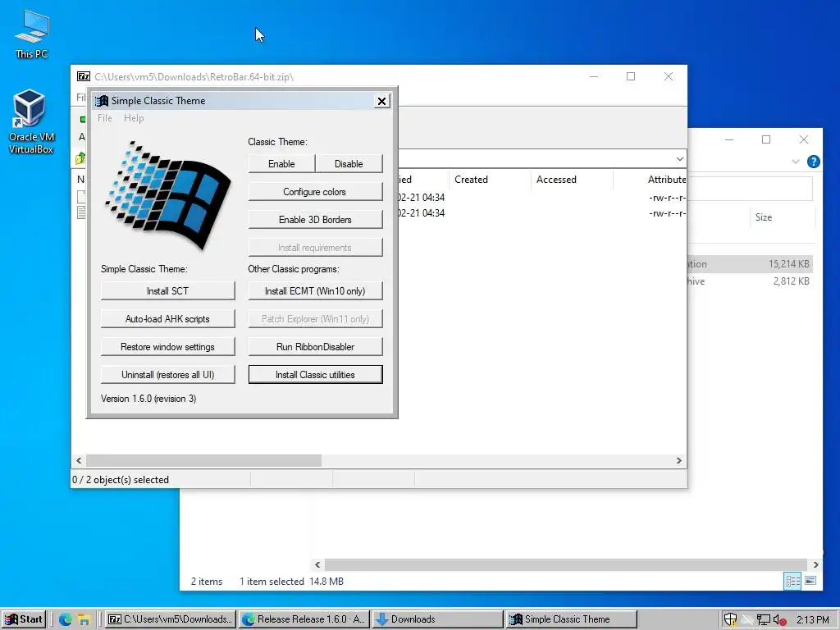
Task: Click the Windows flag logo image
Action: [x=167, y=195]
